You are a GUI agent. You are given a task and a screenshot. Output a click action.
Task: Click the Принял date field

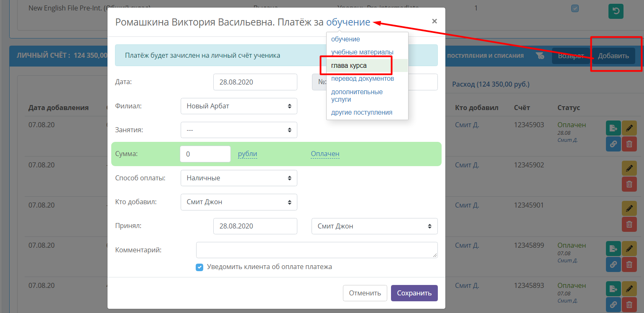click(x=255, y=226)
